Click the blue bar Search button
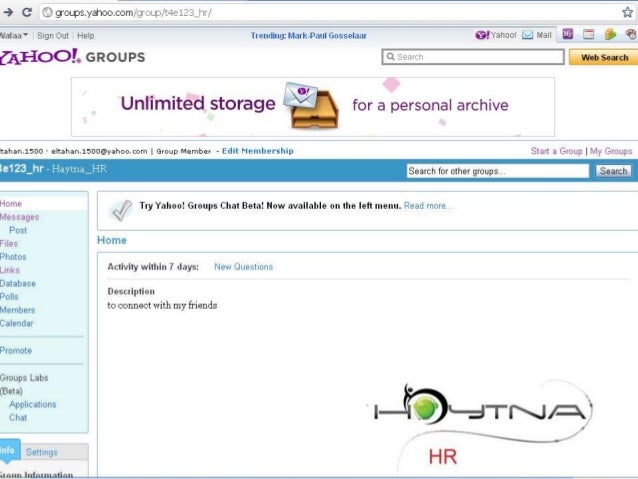 pyautogui.click(x=614, y=171)
